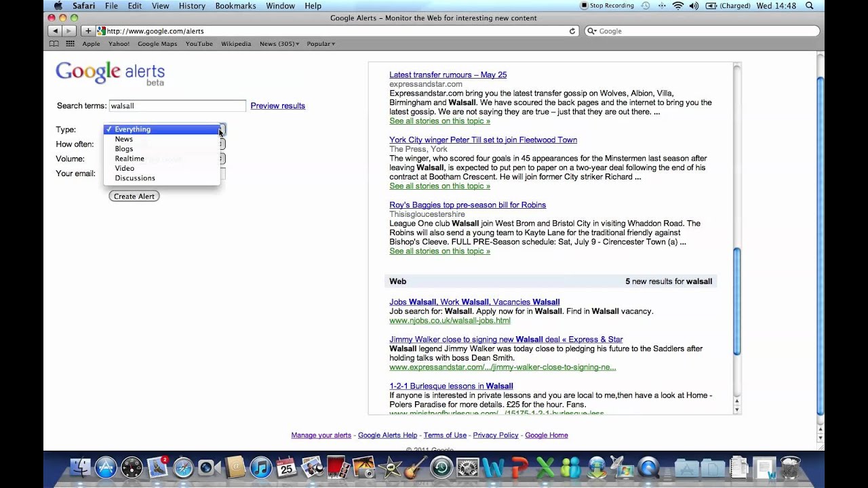Go forward with Safari's forward arrow
Image resolution: width=868 pixels, height=488 pixels.
tap(68, 31)
